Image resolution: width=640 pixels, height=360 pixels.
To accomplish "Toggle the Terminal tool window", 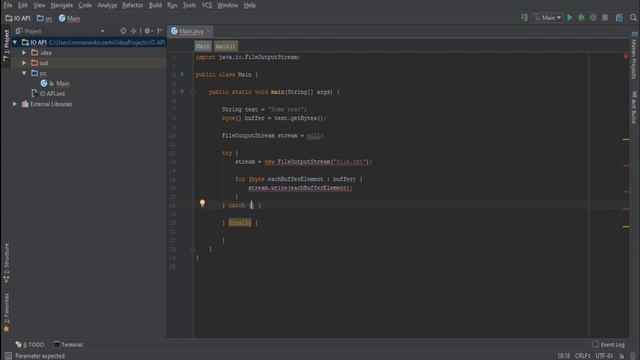I will pos(68,344).
